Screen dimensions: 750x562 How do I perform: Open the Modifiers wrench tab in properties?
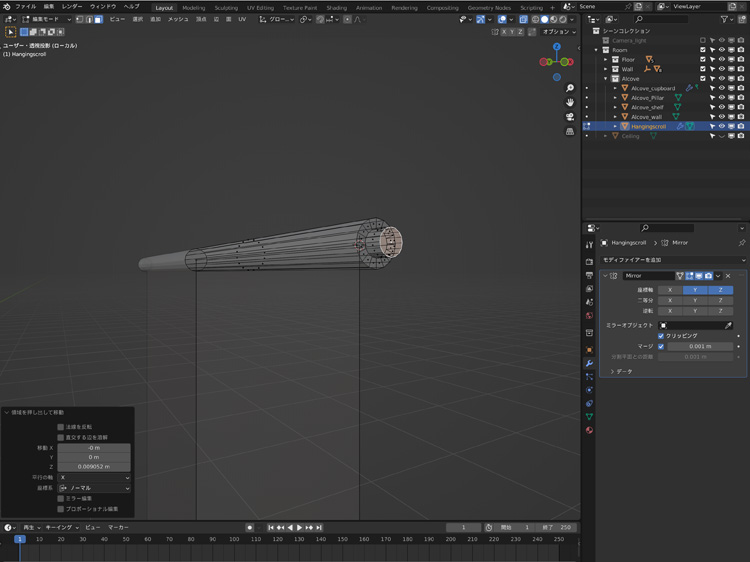tap(589, 363)
